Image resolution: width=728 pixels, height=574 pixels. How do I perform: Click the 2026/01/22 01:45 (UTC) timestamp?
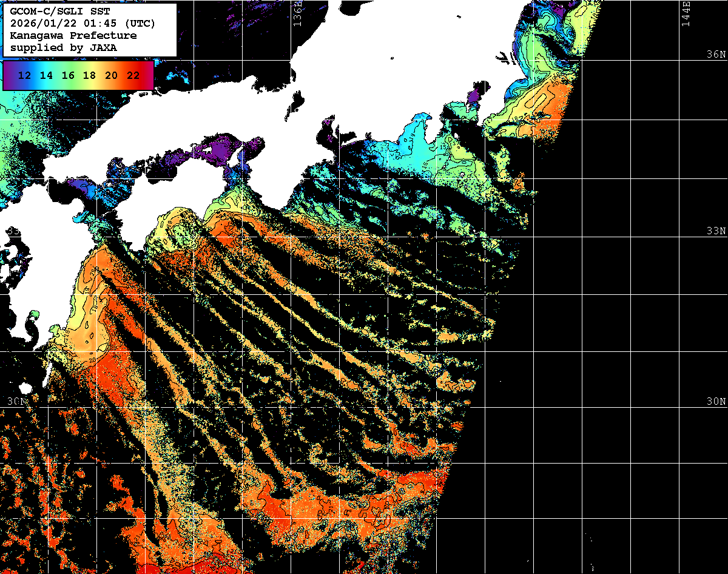(83, 24)
